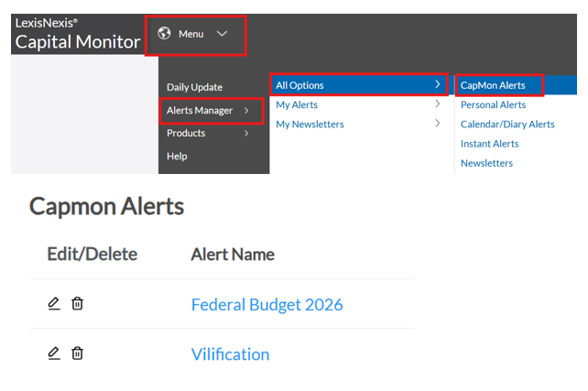Open the Vilification alert link
This screenshot has height=391, width=588.
tap(230, 354)
